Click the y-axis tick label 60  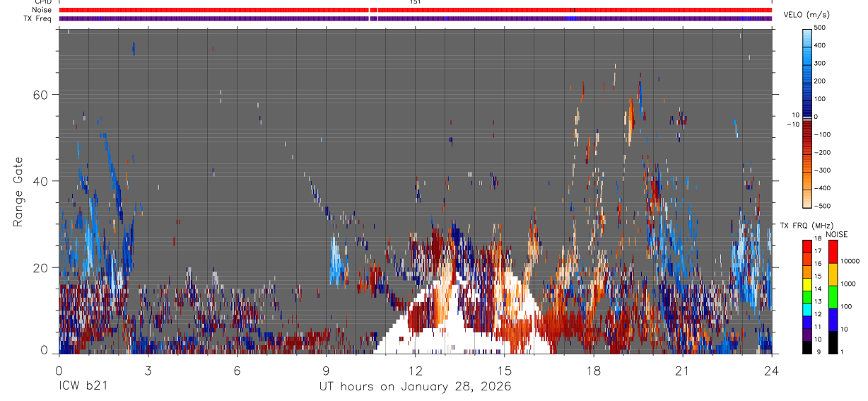[x=41, y=95]
